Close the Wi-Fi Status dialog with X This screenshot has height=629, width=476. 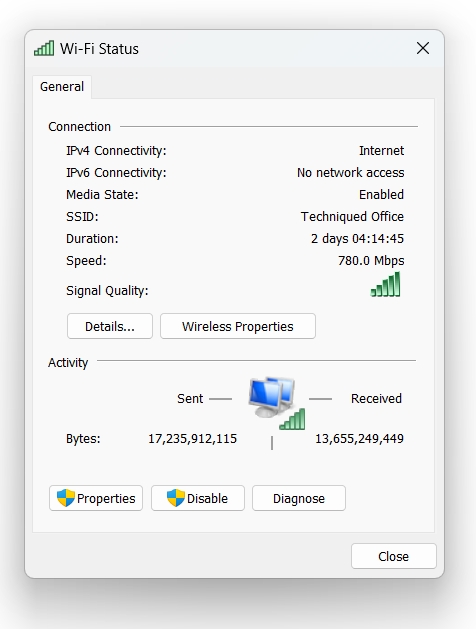(x=423, y=48)
